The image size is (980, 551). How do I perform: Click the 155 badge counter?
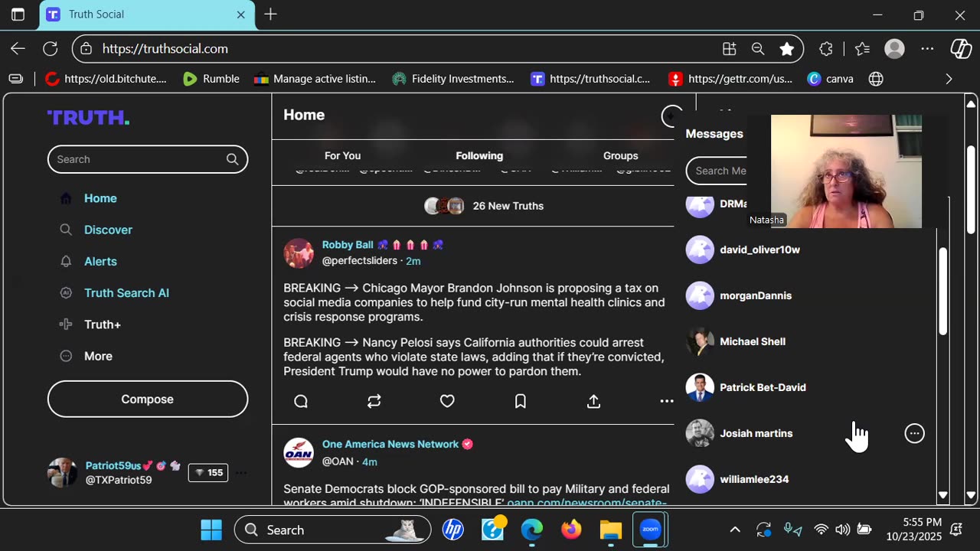pyautogui.click(x=208, y=473)
